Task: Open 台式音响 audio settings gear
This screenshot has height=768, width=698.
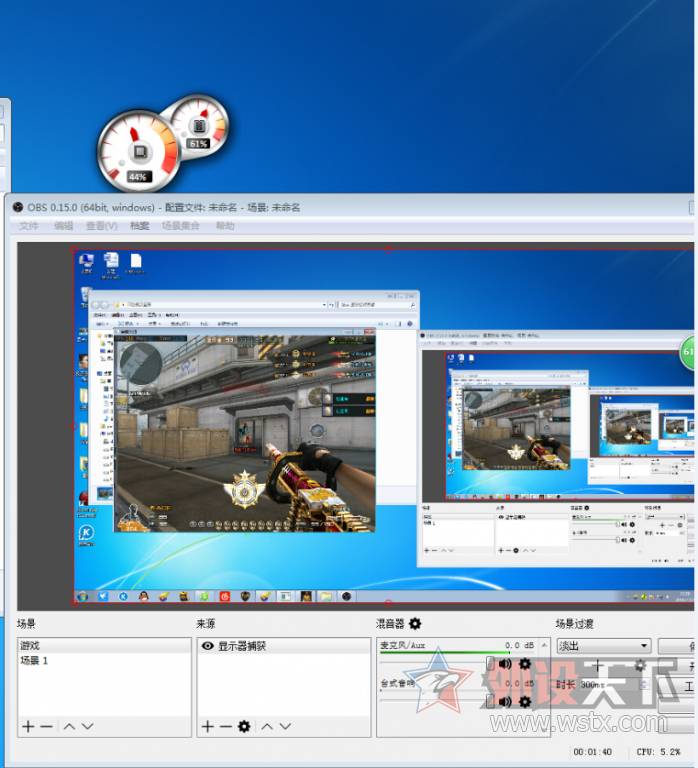Action: pos(525,701)
